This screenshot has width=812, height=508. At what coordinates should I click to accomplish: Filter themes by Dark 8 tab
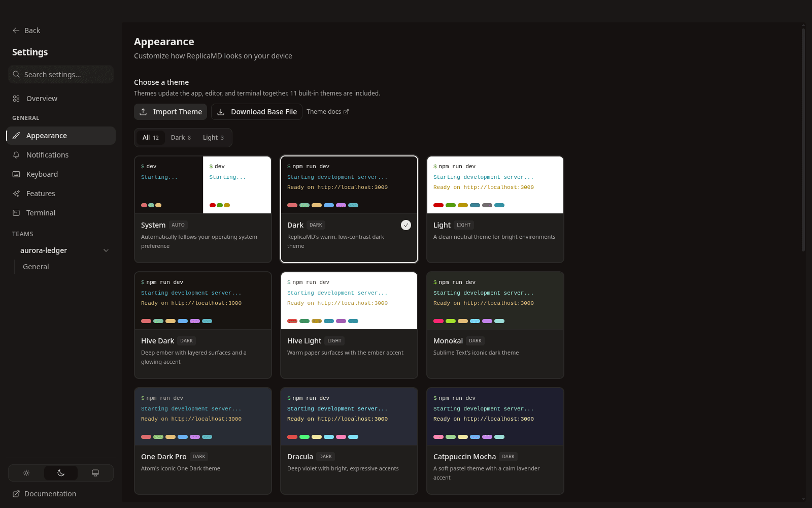pos(181,138)
